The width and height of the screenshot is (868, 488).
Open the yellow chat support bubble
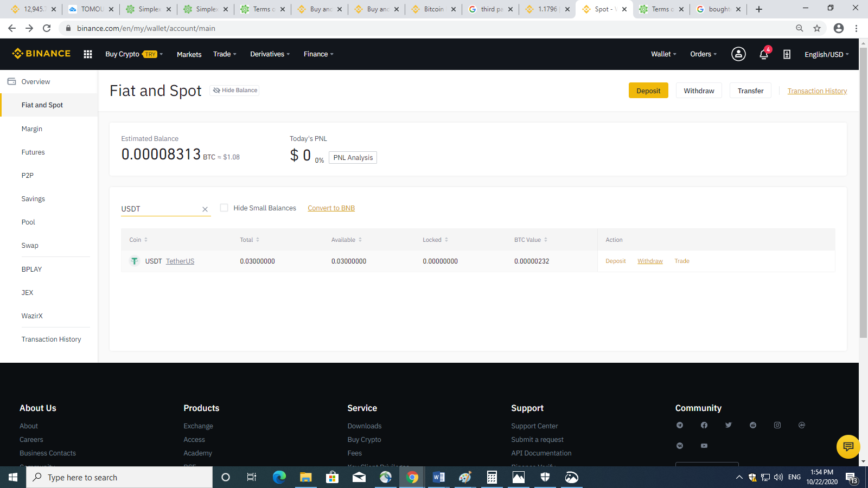click(x=848, y=447)
